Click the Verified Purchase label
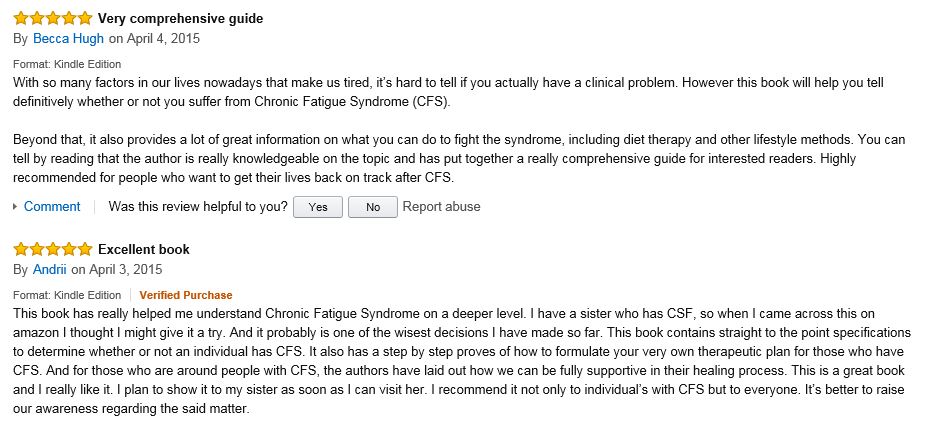The width and height of the screenshot is (935, 422). 185,295
